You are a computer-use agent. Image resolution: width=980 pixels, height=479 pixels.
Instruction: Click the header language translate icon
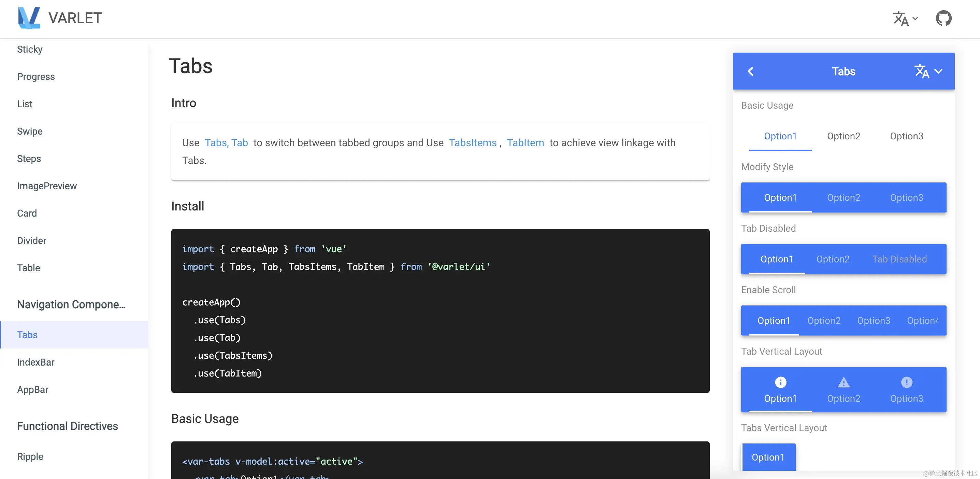click(900, 18)
